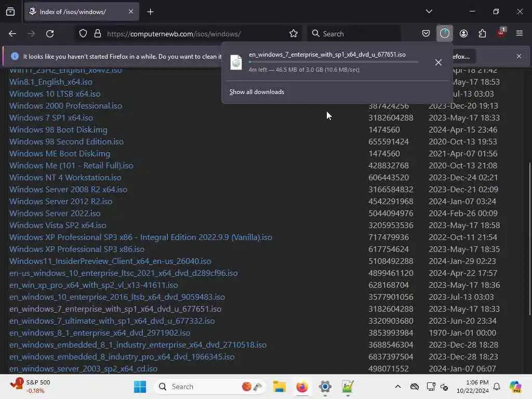Open a new tab with plus button
The width and height of the screenshot is (532, 399).
point(150,12)
